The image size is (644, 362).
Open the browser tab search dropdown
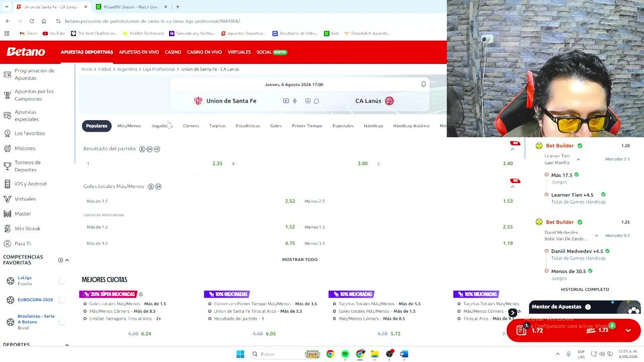tap(7, 7)
